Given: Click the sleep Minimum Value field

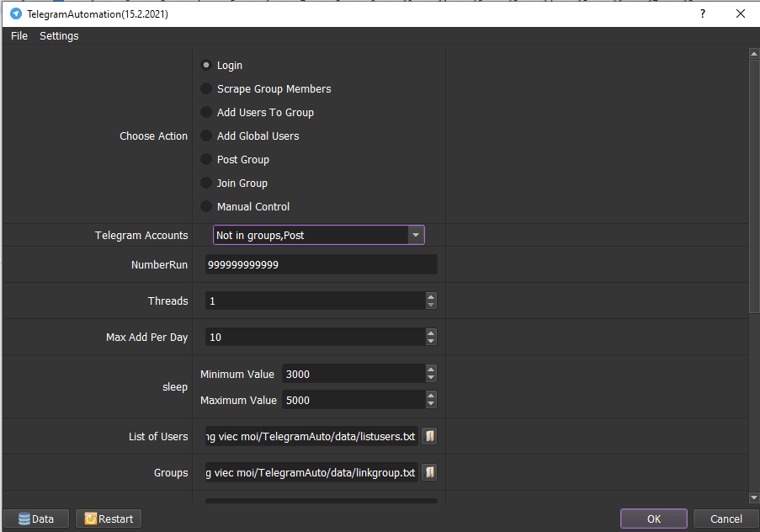Looking at the screenshot, I should (353, 374).
